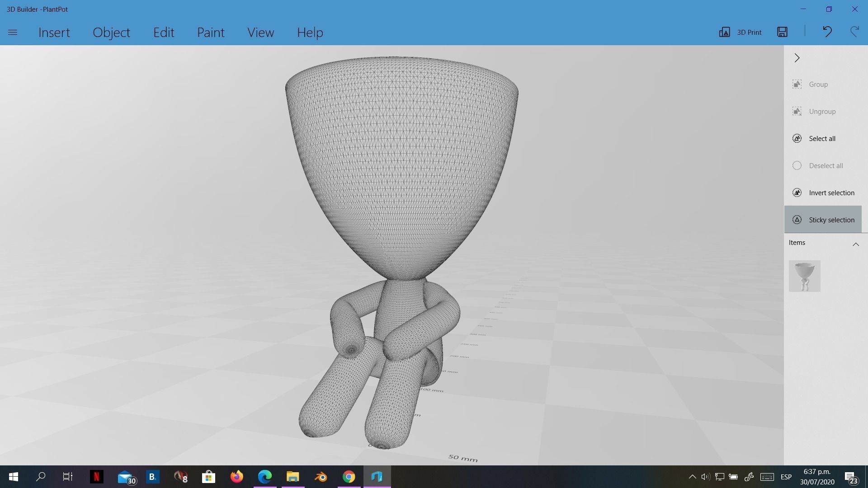Save the model with the floppy disk icon

pos(783,32)
